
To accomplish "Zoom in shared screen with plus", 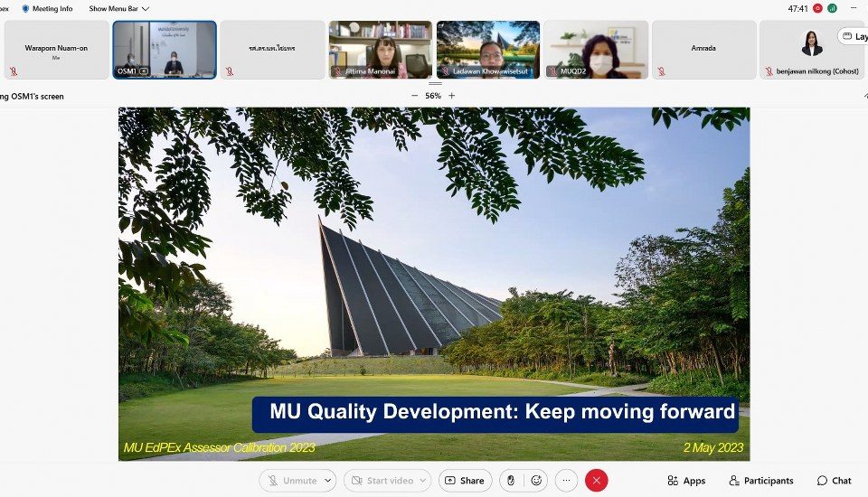I will 452,96.
